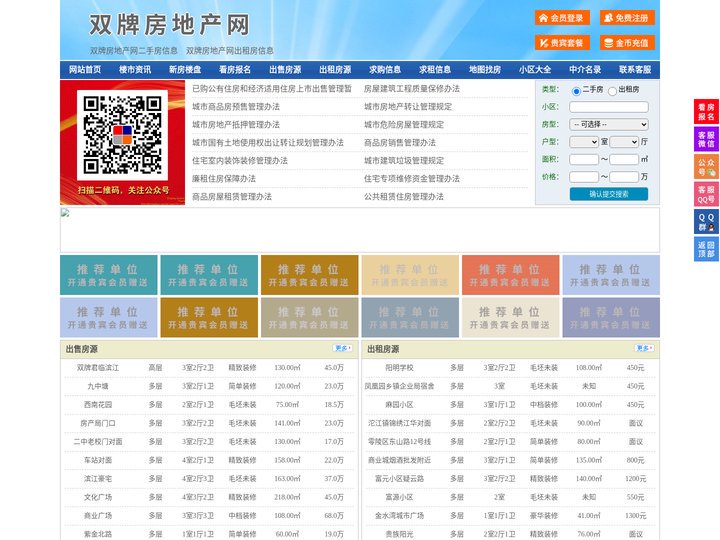The height and width of the screenshot is (540, 720).
Task: Click the 确认提交搜索 button
Action: 609,194
